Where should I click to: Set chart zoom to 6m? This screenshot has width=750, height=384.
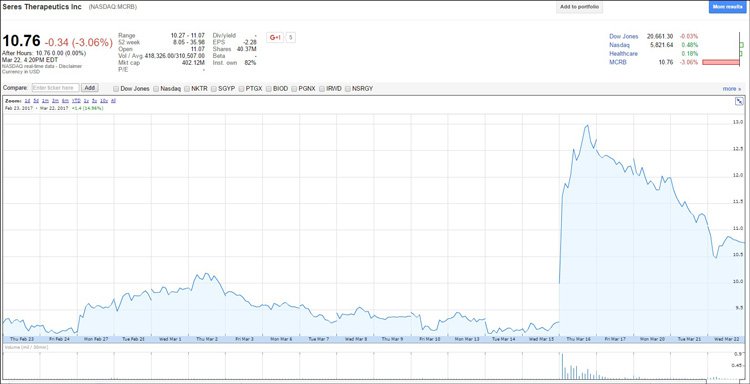pyautogui.click(x=65, y=101)
